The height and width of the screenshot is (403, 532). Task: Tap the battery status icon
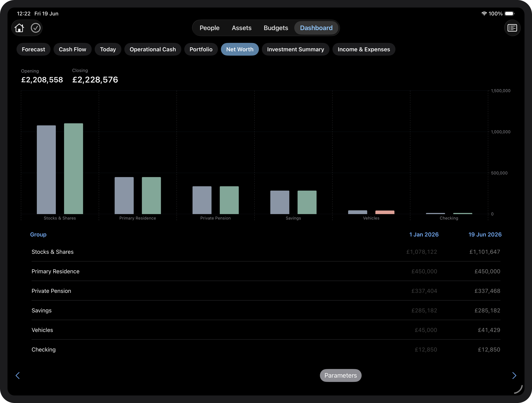click(x=509, y=14)
